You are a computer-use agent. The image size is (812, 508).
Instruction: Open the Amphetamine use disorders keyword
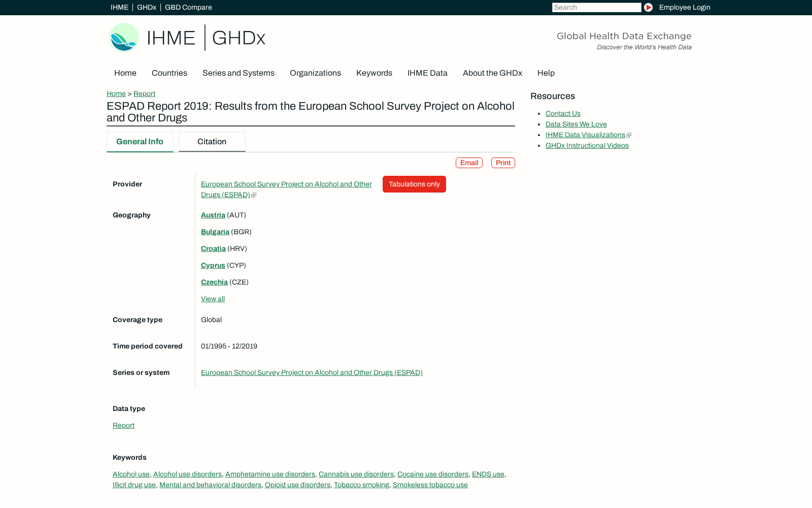pos(270,474)
